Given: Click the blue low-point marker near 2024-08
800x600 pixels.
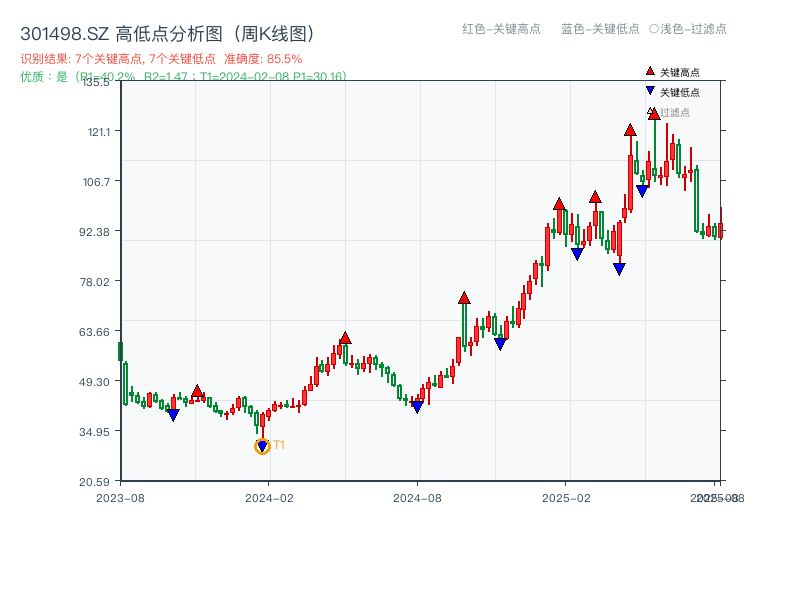Looking at the screenshot, I should (417, 406).
